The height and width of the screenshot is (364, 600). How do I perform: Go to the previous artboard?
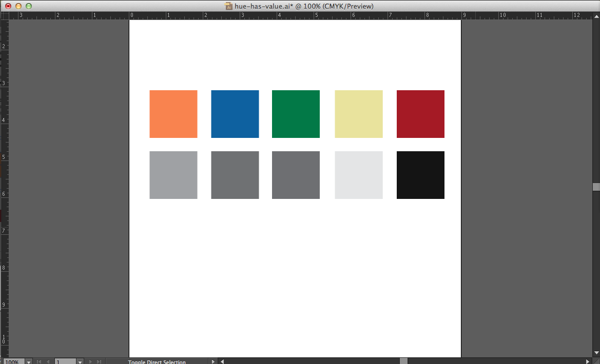[x=48, y=361]
